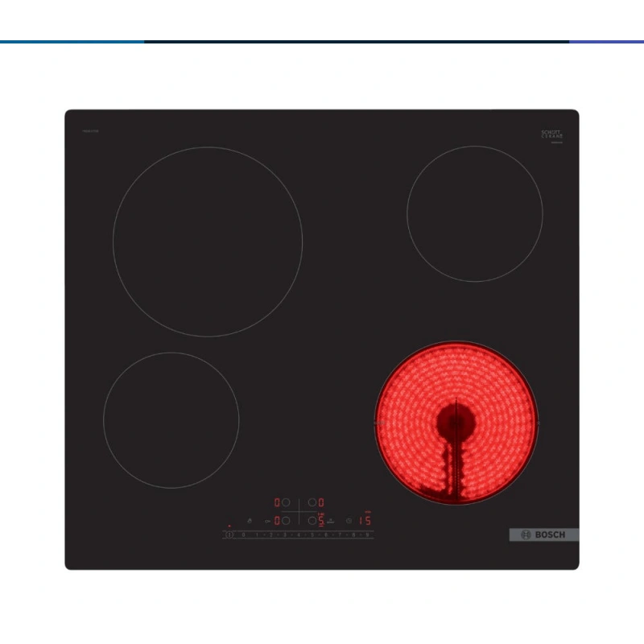
Task: Select the front-left zone circle control
Action: 286,521
